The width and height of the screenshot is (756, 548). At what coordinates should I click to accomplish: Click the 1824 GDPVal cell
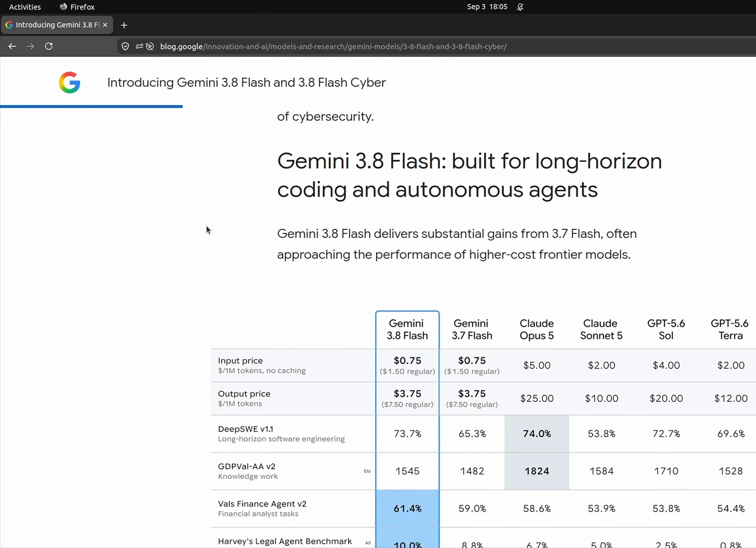coord(537,471)
